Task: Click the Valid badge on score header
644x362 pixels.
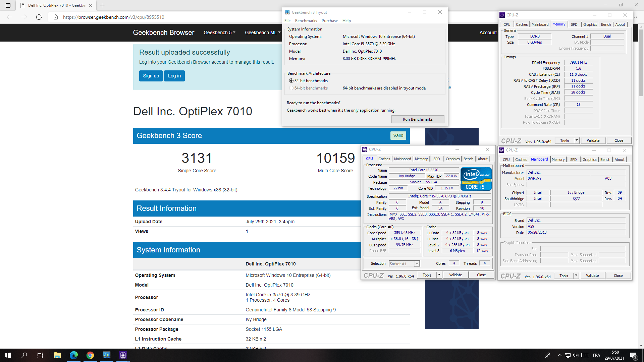Action: pyautogui.click(x=398, y=135)
